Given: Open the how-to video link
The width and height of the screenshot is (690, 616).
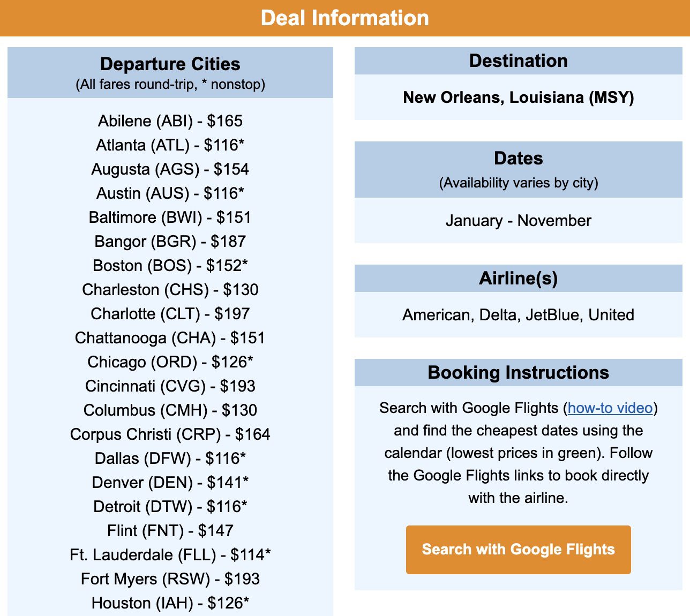Looking at the screenshot, I should [x=611, y=408].
